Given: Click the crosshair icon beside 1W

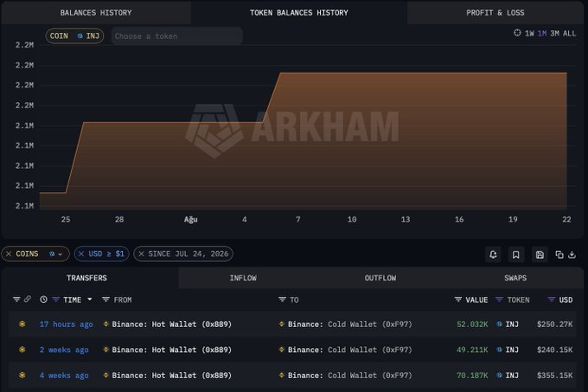Looking at the screenshot, I should [x=517, y=33].
